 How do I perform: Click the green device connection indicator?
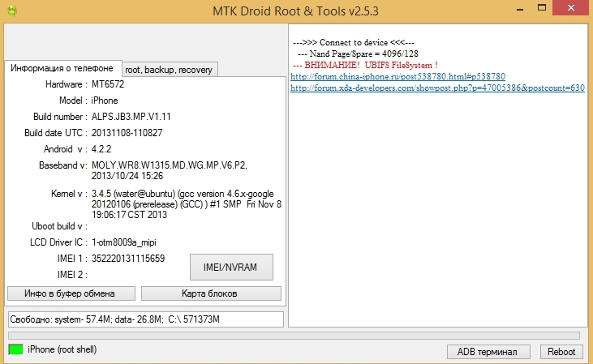coord(15,349)
